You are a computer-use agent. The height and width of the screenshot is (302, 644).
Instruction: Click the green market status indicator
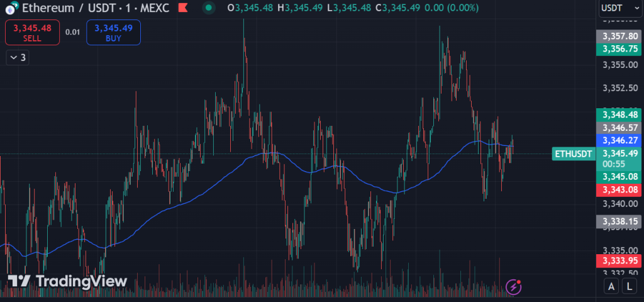coord(208,8)
